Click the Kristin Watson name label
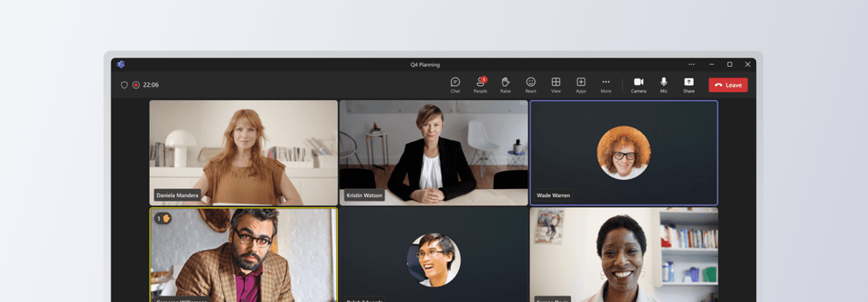The image size is (868, 302). coord(364,195)
